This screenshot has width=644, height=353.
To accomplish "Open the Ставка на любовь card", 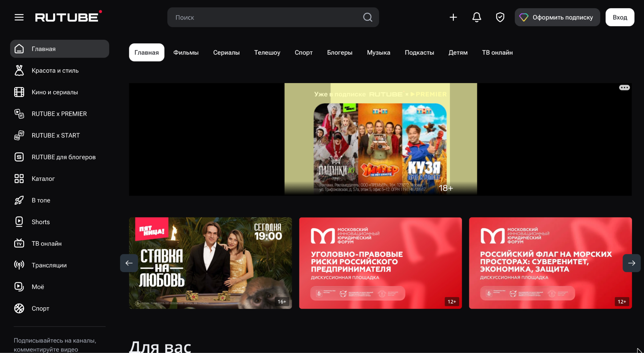I will 210,263.
